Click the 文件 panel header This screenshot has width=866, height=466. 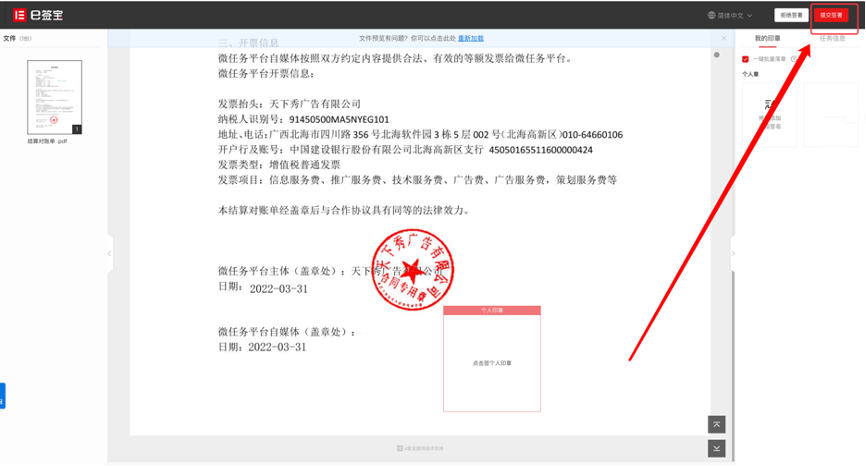coord(17,39)
